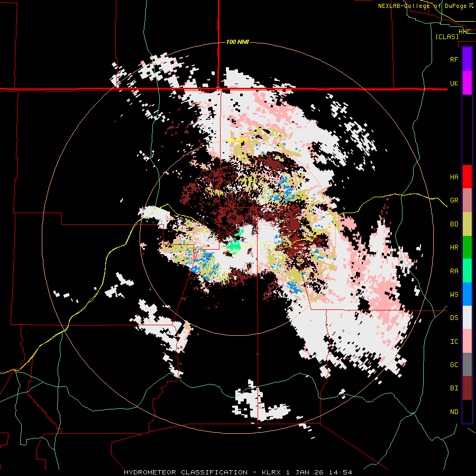Pick the dark green HR legend swatch
The height and width of the screenshot is (476, 476).
point(467,248)
